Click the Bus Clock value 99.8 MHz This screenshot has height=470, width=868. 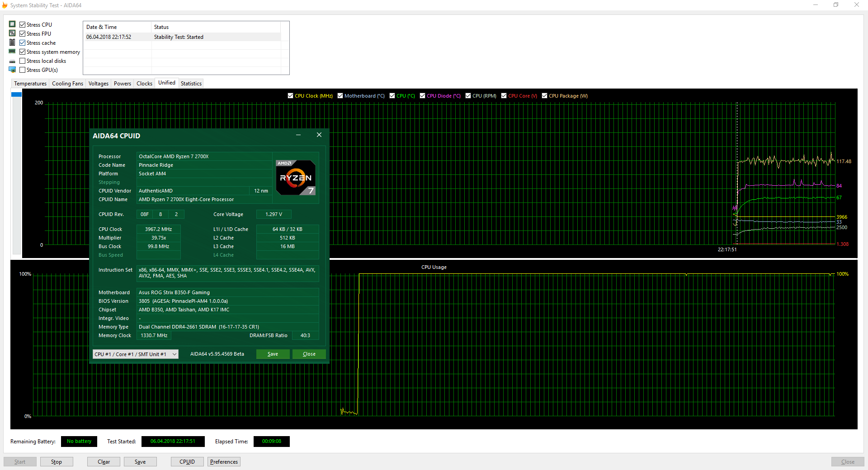coord(158,246)
